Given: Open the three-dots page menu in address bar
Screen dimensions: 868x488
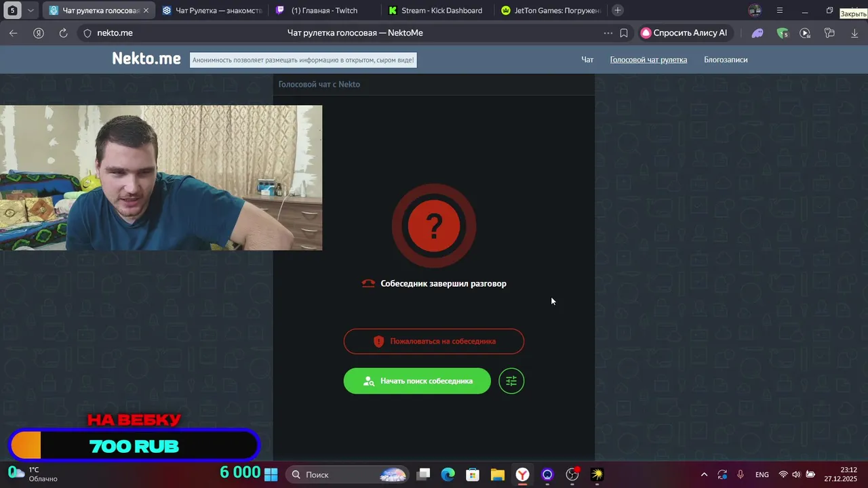Looking at the screenshot, I should click(x=608, y=33).
